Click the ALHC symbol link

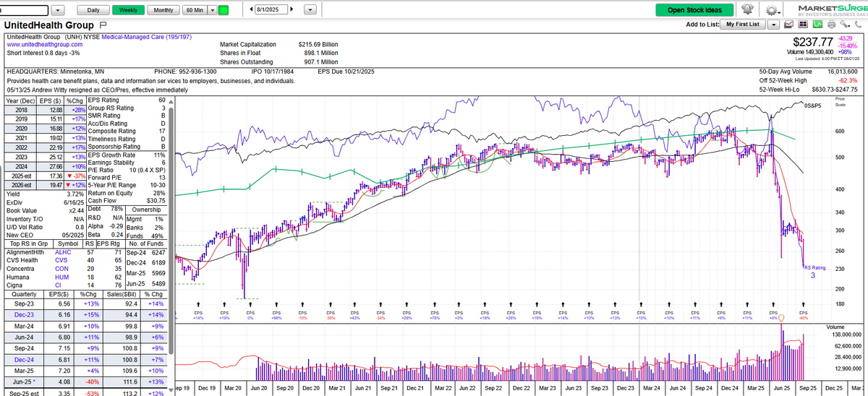[x=63, y=254]
